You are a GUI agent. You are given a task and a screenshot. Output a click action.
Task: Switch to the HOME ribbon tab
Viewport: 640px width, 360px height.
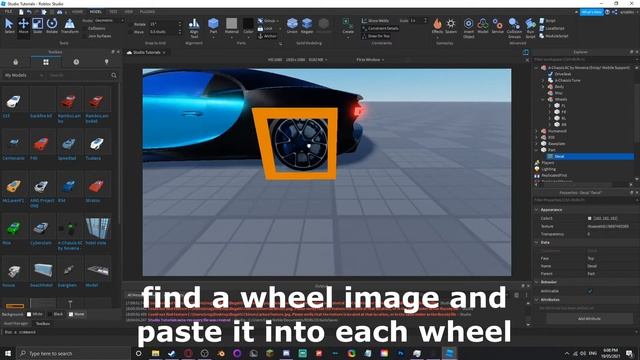[77, 12]
